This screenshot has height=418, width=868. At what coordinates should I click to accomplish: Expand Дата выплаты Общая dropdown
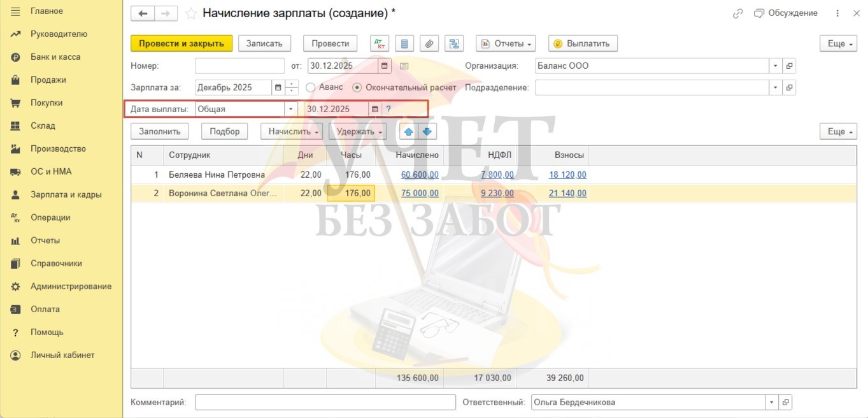pos(291,109)
